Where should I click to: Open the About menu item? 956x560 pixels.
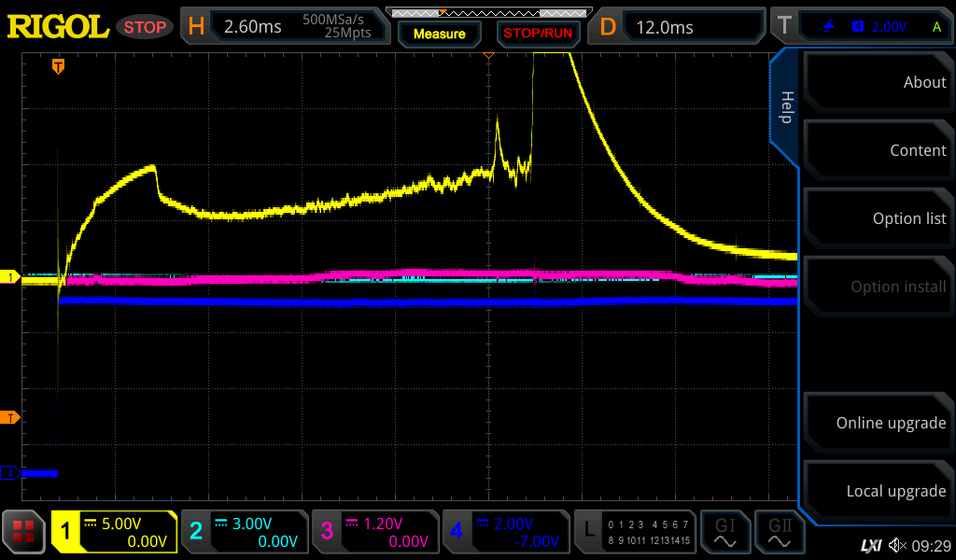[878, 82]
